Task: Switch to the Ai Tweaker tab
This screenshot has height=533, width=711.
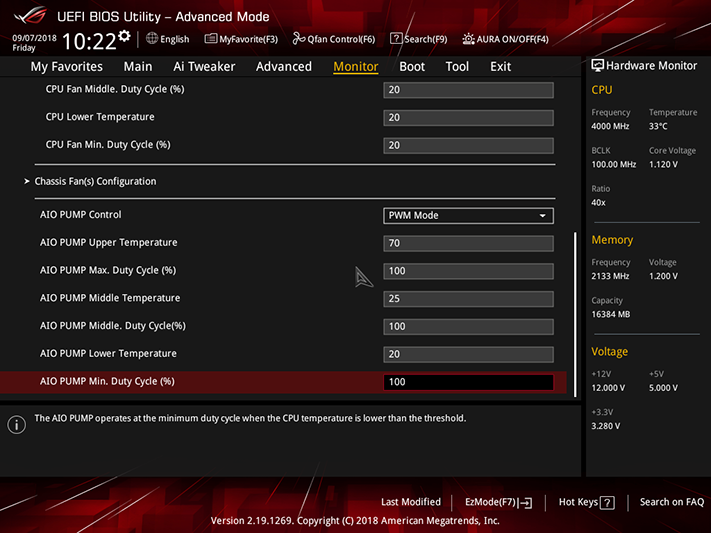Action: [204, 67]
